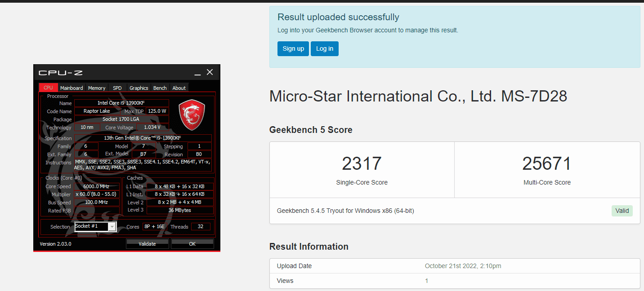
Task: Close the CPU-Z window
Action: coord(210,72)
